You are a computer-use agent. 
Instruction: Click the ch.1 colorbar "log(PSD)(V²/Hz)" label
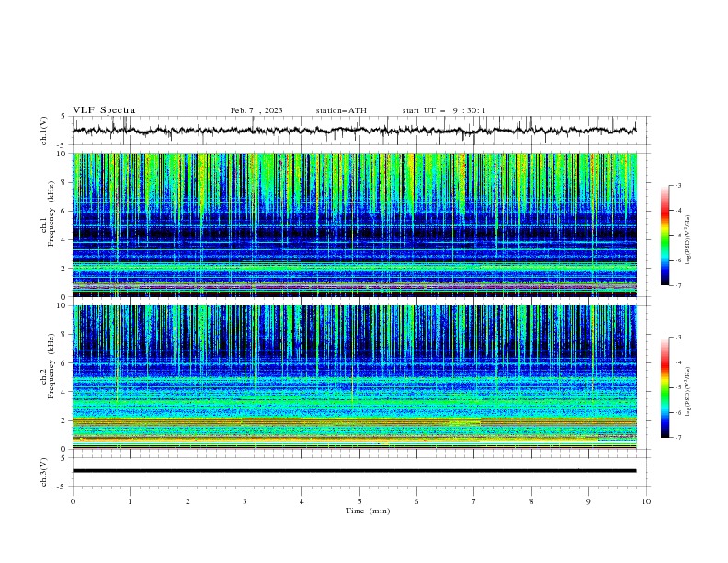coord(688,240)
